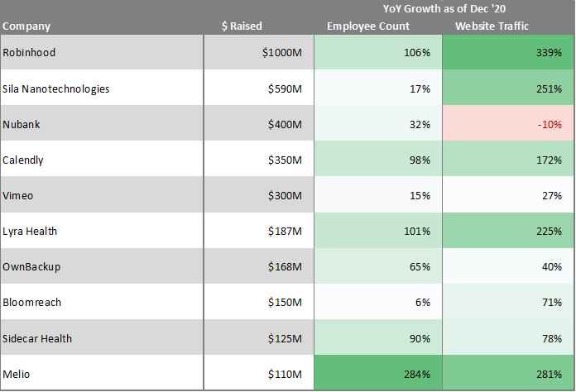Select the 90% employee count cell

[x=378, y=337]
